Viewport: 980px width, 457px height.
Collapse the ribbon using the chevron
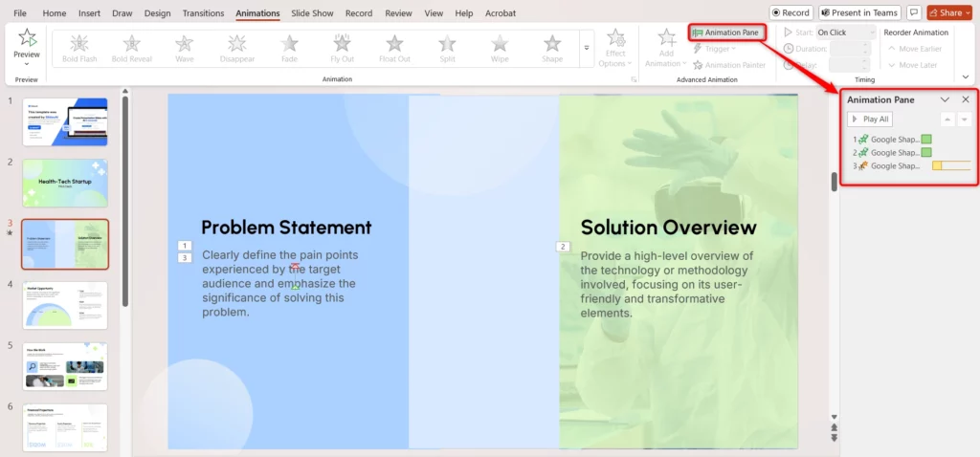965,76
